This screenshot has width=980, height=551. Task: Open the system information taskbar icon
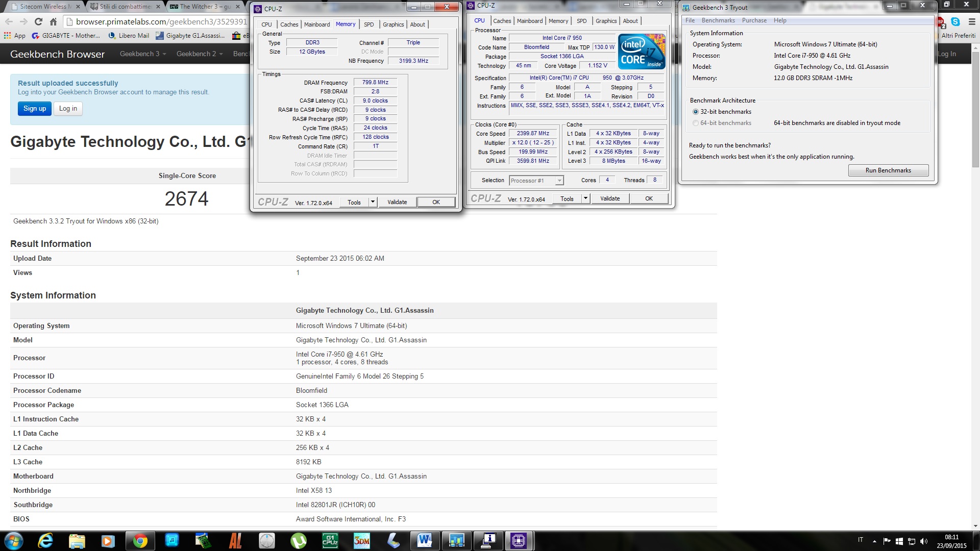tap(488, 541)
